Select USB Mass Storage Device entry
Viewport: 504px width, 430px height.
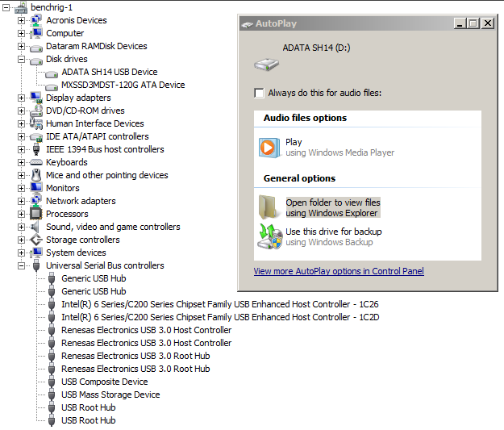pos(110,395)
